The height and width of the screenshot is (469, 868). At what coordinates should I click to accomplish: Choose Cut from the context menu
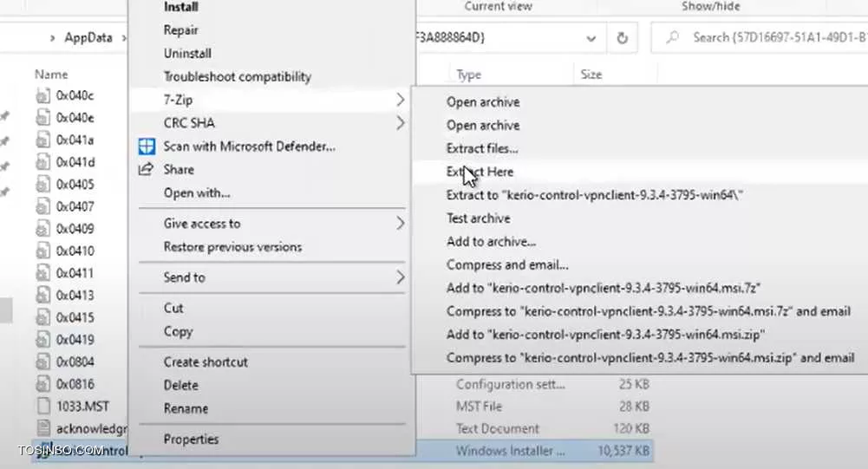click(x=173, y=308)
